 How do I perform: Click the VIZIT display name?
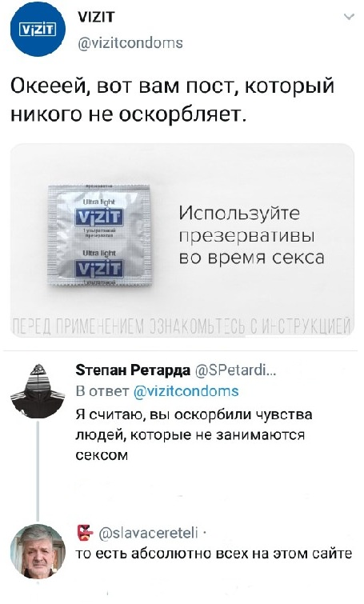[96, 17]
